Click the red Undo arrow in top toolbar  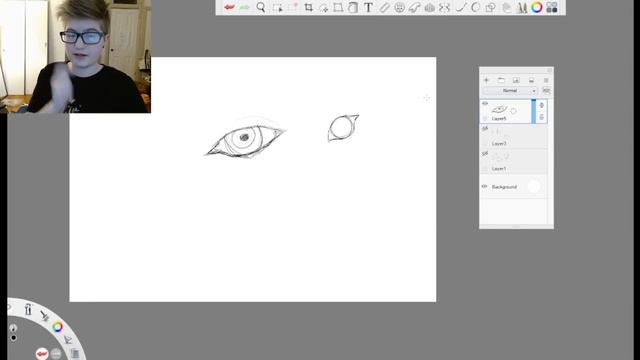(x=229, y=7)
